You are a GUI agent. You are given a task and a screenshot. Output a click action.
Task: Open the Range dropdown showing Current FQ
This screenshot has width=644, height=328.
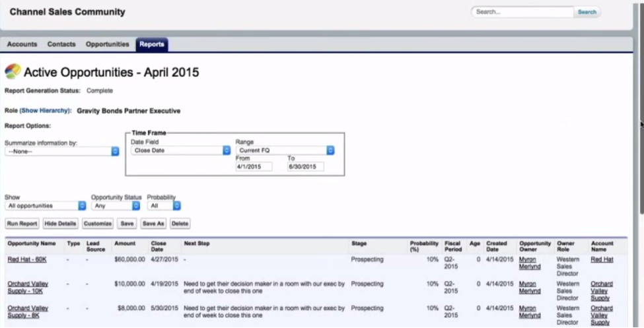click(285, 150)
